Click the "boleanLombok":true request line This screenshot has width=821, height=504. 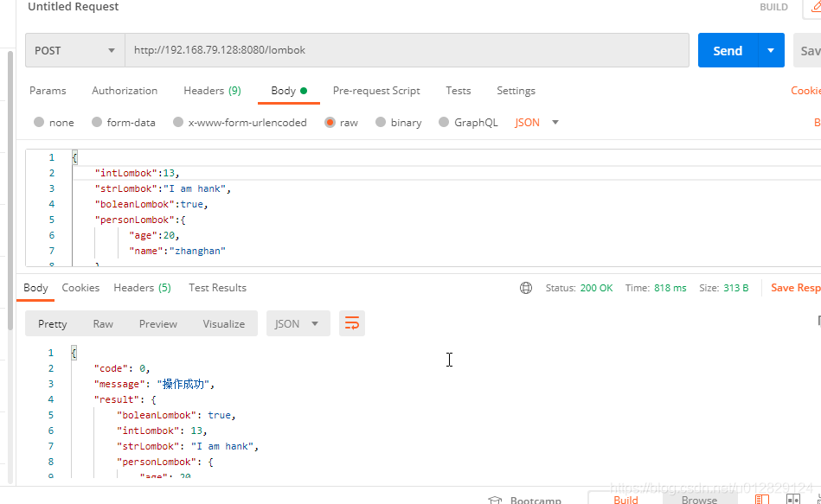[x=151, y=205]
